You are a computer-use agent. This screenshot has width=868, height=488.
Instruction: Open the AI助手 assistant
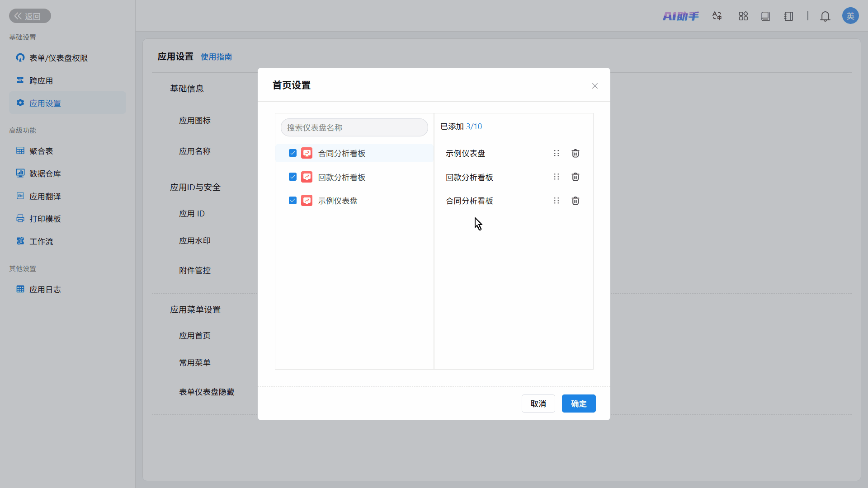click(x=680, y=16)
